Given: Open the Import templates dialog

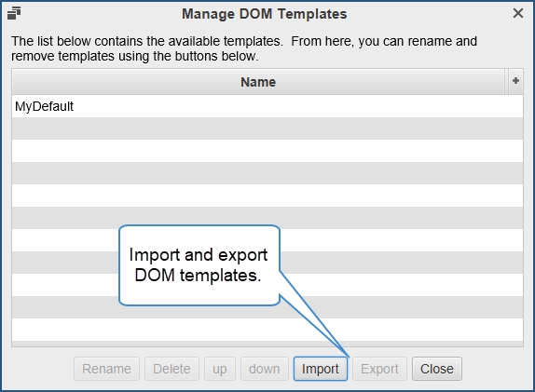Looking at the screenshot, I should (x=321, y=369).
